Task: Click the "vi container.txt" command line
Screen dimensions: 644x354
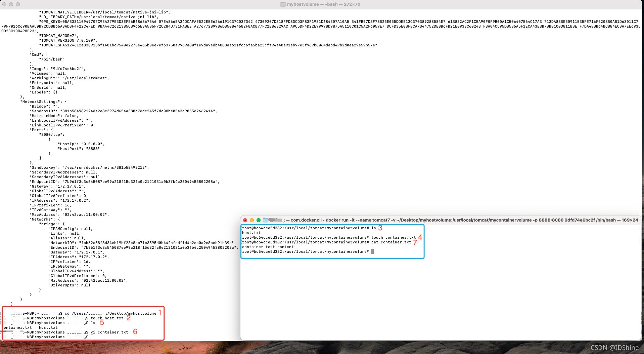Action: tap(109, 332)
